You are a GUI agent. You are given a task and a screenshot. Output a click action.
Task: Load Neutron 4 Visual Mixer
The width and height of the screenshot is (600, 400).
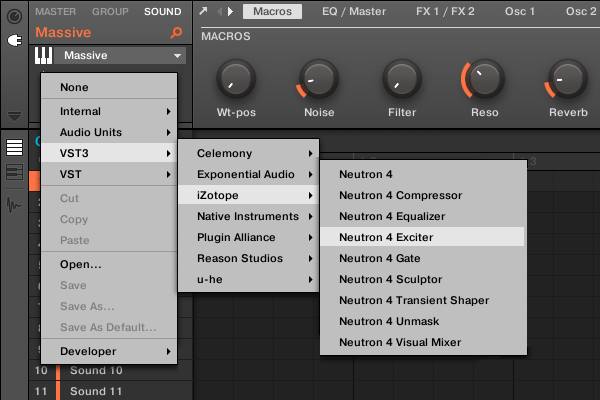click(x=423, y=342)
